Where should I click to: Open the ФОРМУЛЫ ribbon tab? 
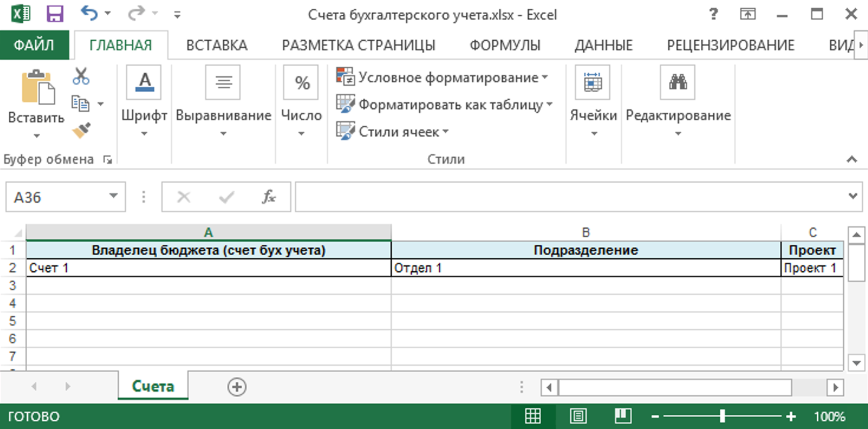coord(505,45)
